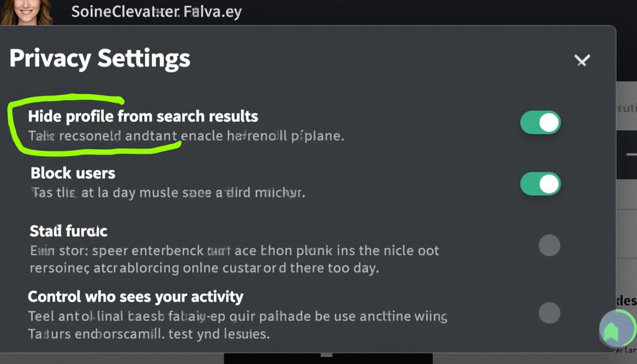The height and width of the screenshot is (364, 637).
Task: Disable Hide profile from search results switch
Action: click(540, 123)
